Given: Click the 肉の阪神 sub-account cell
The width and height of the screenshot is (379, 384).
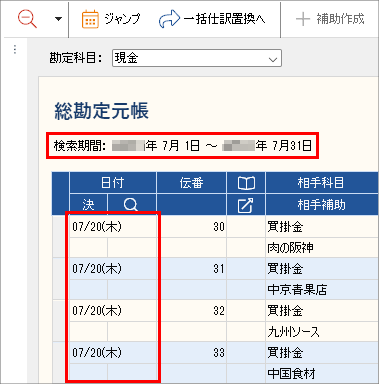Looking at the screenshot, I should pyautogui.click(x=322, y=248).
